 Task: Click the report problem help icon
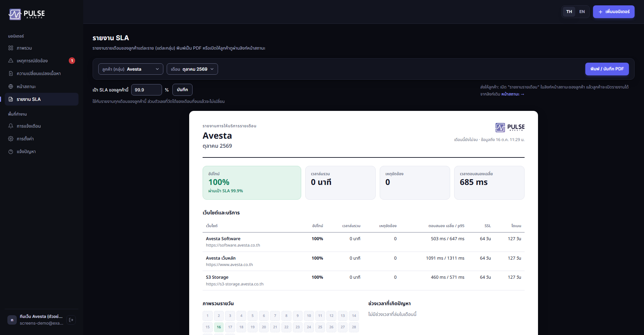pos(11,152)
